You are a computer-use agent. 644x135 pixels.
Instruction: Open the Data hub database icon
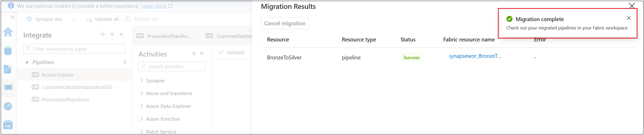coord(8,51)
